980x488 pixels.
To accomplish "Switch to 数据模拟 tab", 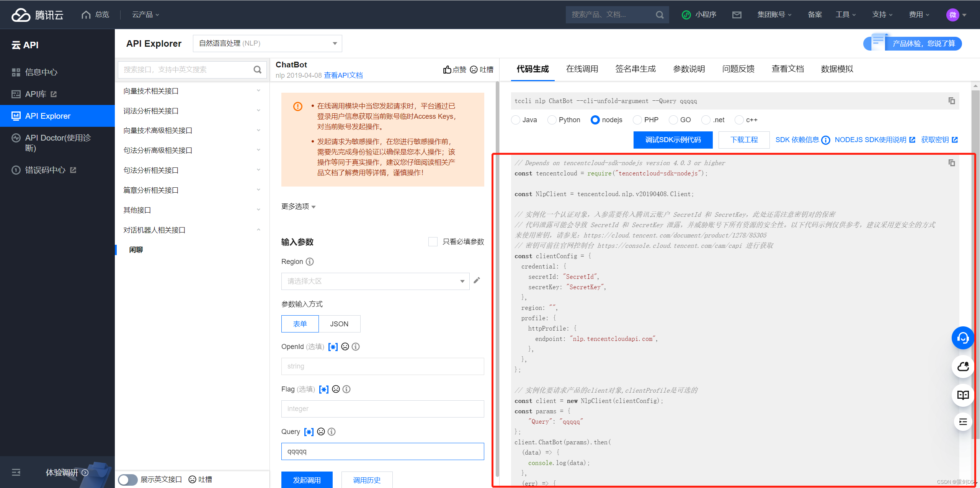I will (837, 69).
